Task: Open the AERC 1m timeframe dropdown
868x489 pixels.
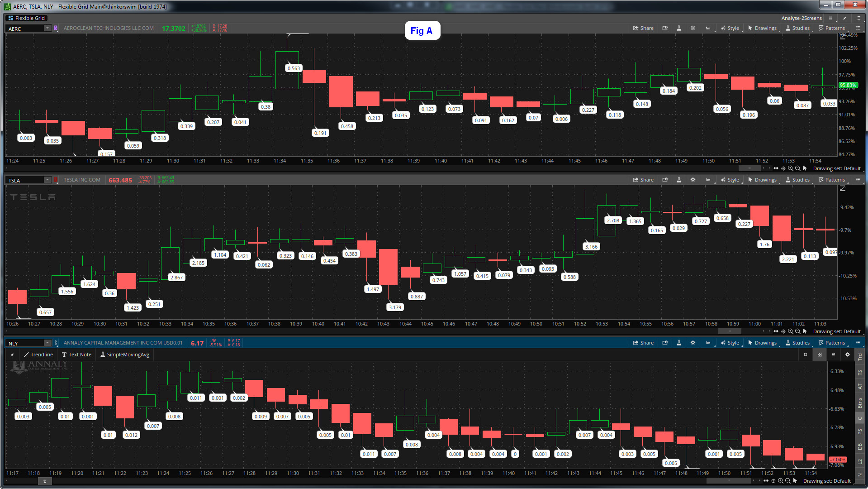Action: coord(708,28)
